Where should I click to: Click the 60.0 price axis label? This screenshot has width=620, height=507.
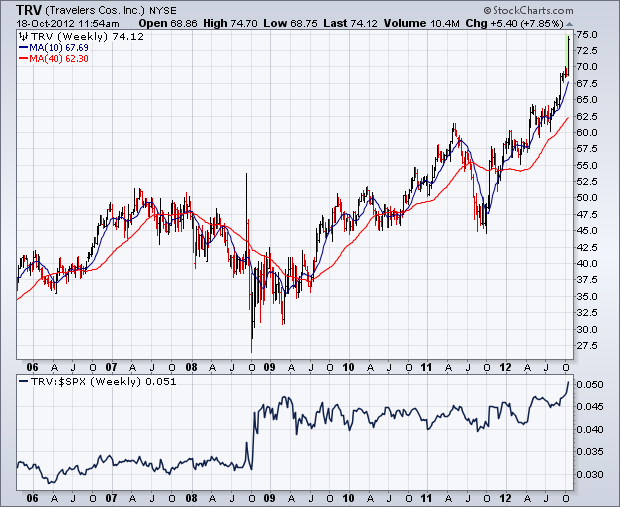[587, 132]
